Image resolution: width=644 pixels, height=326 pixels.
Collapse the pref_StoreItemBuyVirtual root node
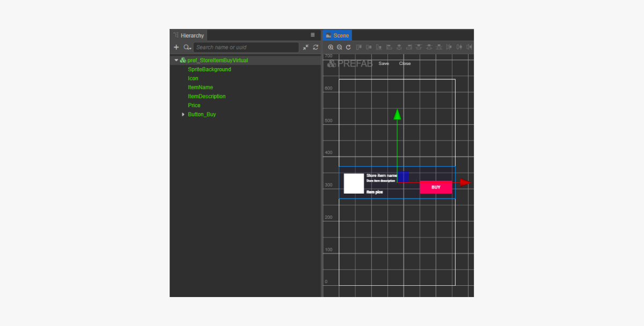pyautogui.click(x=176, y=61)
